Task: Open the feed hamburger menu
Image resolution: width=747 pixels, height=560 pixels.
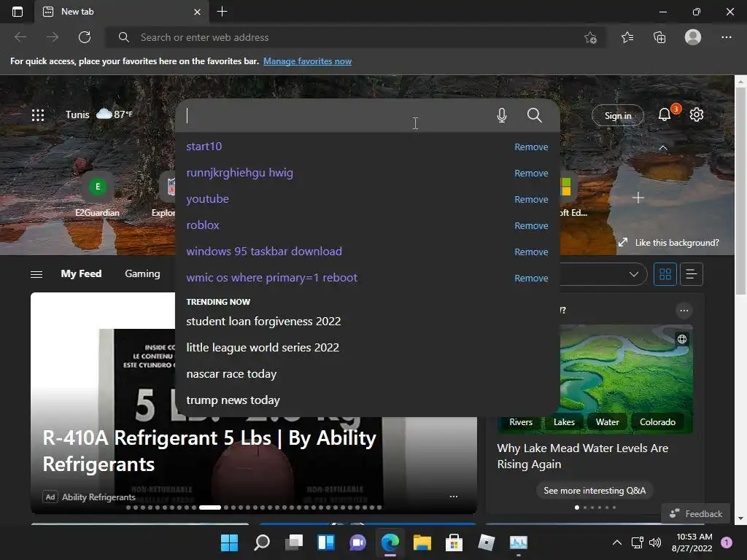Action: coord(36,274)
